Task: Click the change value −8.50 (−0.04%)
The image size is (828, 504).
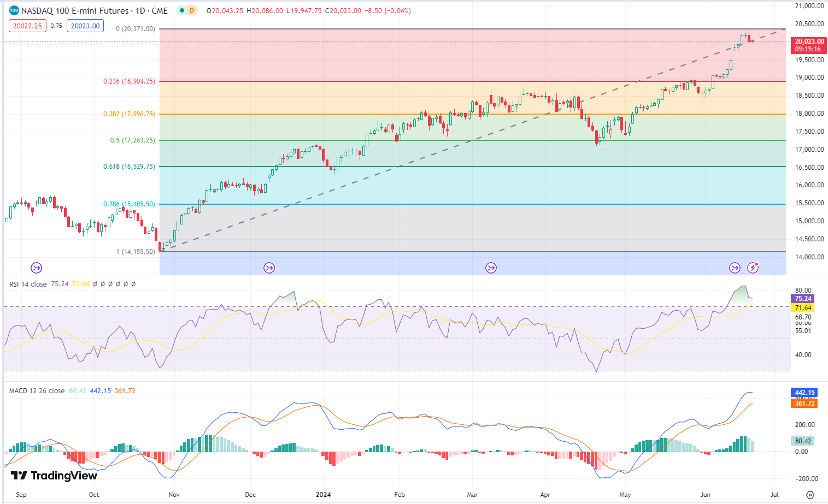Action: tap(387, 10)
